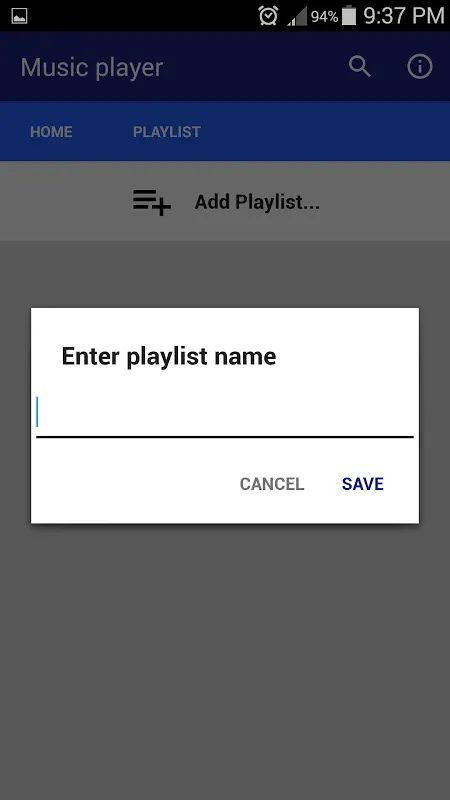
Task: Tap the 9:37 PM clock
Action: [x=404, y=16]
